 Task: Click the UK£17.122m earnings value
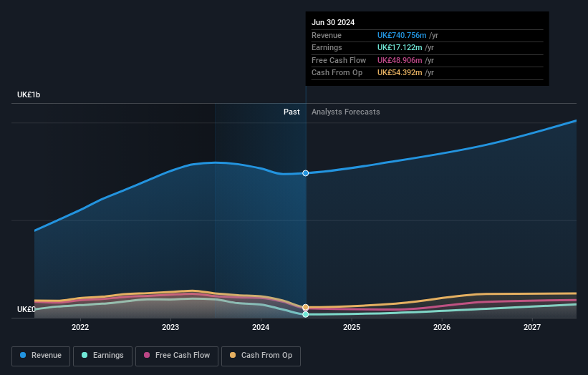[x=400, y=47]
